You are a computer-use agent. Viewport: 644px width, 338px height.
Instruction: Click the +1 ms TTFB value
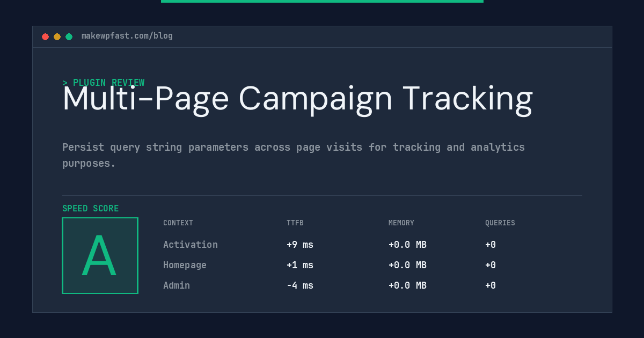pyautogui.click(x=300, y=265)
